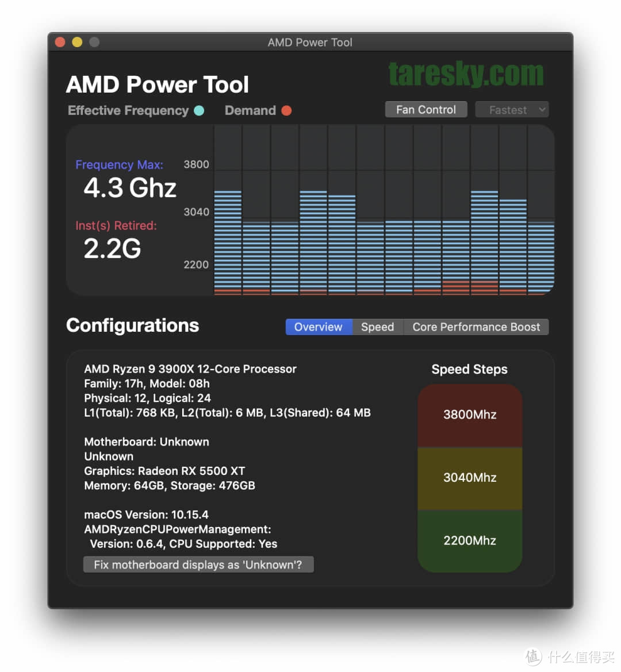Screen dimensions: 621x672
Task: Click the green 2200Mhz speed step block
Action: (x=470, y=540)
